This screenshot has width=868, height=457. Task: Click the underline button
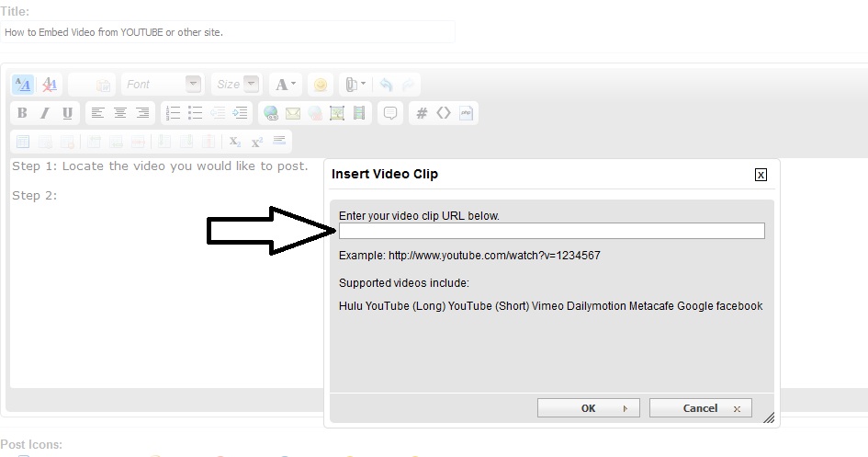67,113
